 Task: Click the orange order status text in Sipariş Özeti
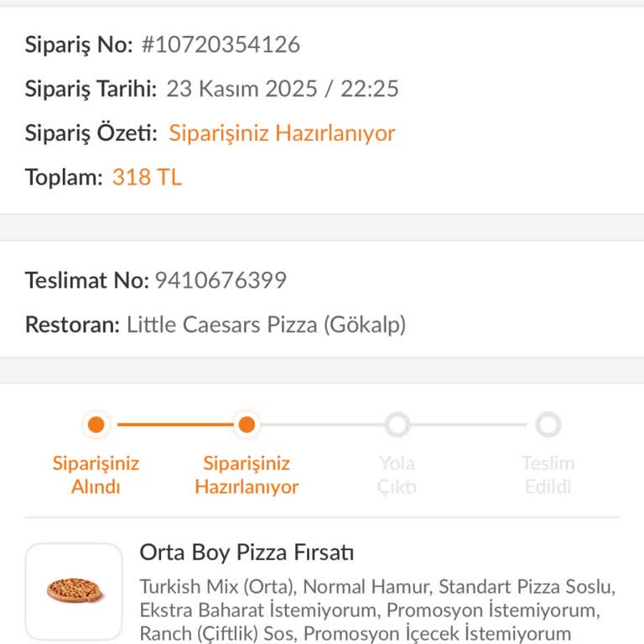pyautogui.click(x=282, y=133)
